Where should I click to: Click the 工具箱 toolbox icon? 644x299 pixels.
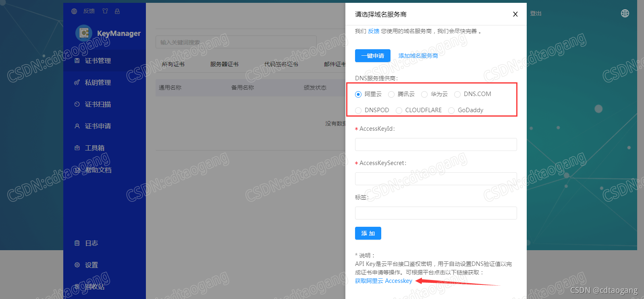tap(77, 148)
